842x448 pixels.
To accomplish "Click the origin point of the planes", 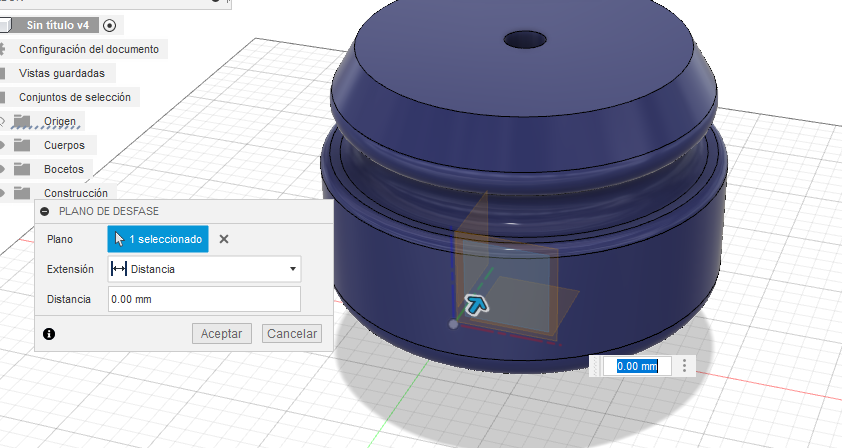I will coord(453,324).
